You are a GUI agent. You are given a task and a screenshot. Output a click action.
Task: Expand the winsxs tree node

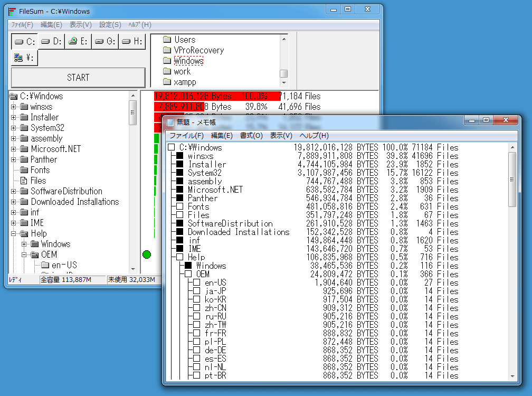click(14, 107)
